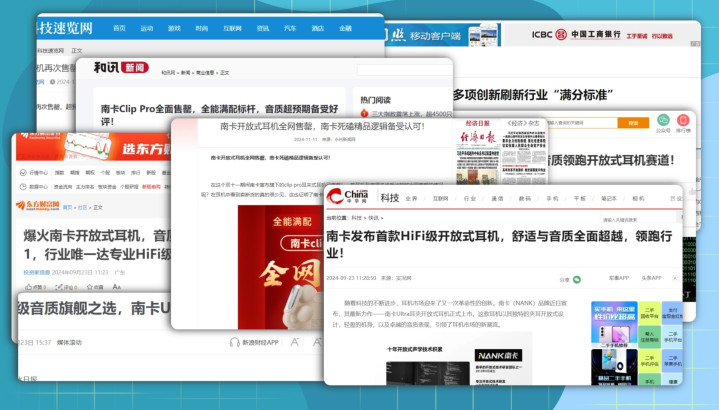
Task: Select 业界 in China.com 科技 navigation
Action: coord(411,199)
